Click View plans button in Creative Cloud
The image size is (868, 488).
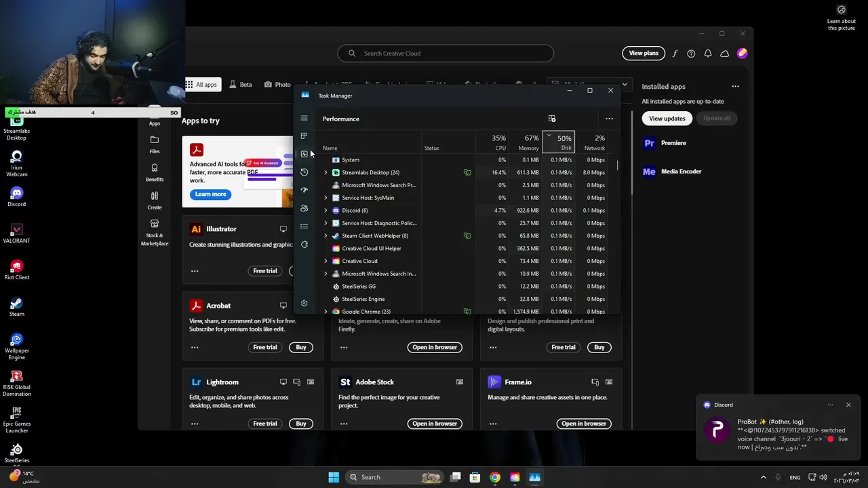[x=644, y=53]
